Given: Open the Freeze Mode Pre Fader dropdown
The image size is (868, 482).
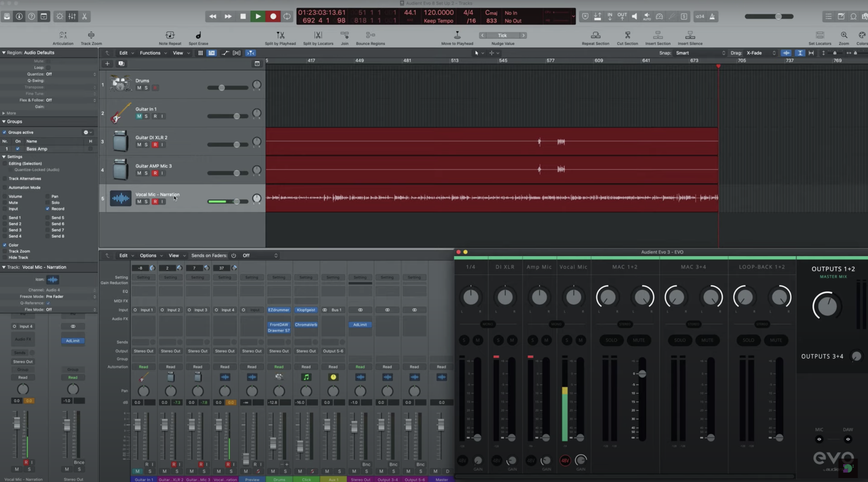Looking at the screenshot, I should (x=70, y=297).
